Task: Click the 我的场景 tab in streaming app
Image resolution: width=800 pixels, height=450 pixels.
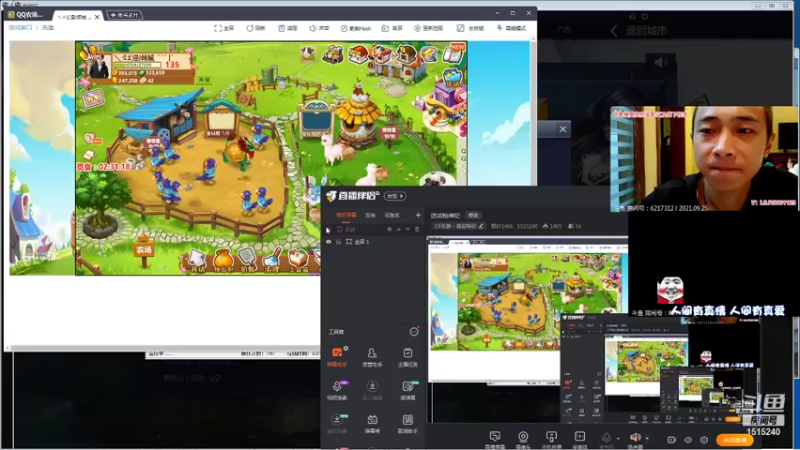Action: (346, 215)
